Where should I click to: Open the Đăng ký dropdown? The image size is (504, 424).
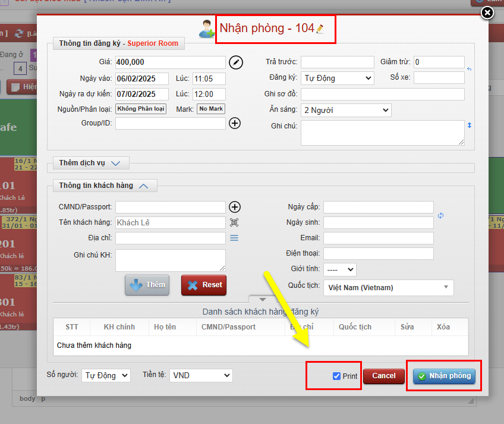coord(337,78)
